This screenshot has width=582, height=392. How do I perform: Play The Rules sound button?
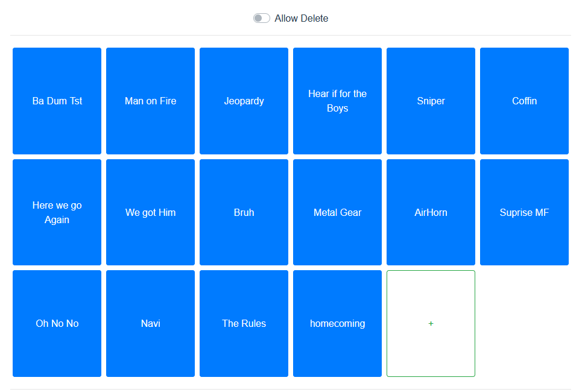[244, 323]
